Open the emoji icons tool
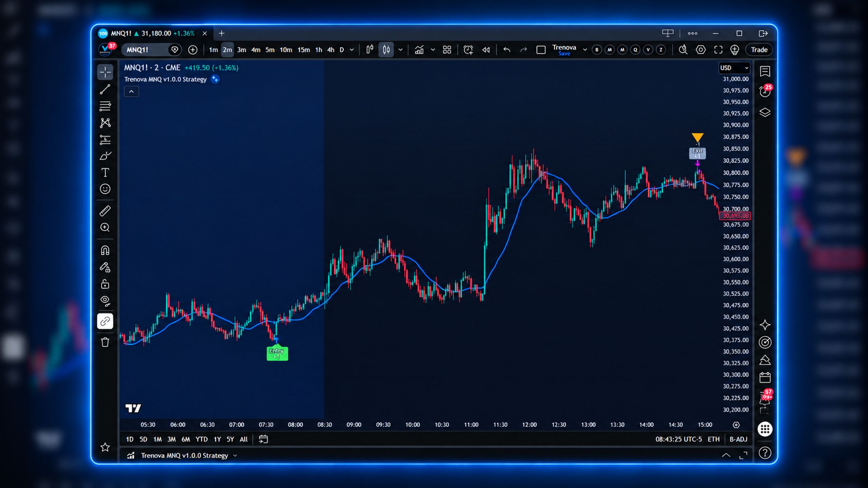 [105, 189]
